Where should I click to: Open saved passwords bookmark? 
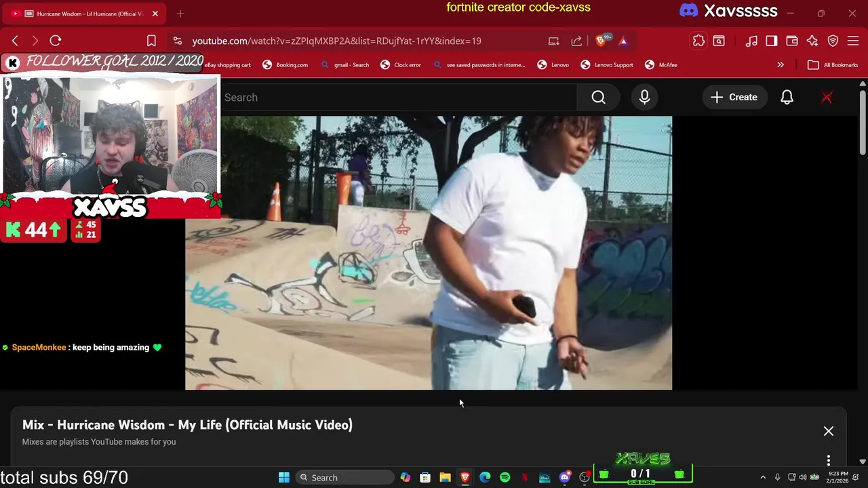[x=479, y=65]
